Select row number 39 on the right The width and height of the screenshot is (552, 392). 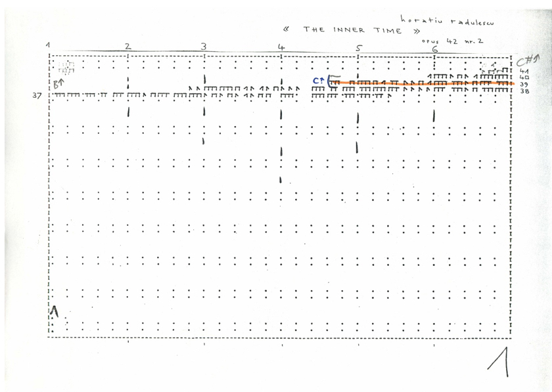(524, 85)
